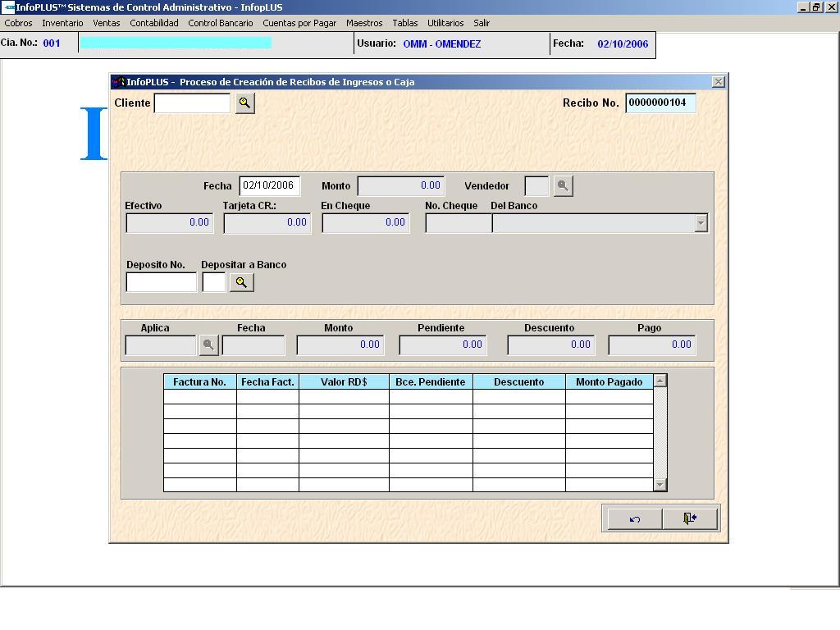Open the Control Bancario menu

tap(220, 23)
